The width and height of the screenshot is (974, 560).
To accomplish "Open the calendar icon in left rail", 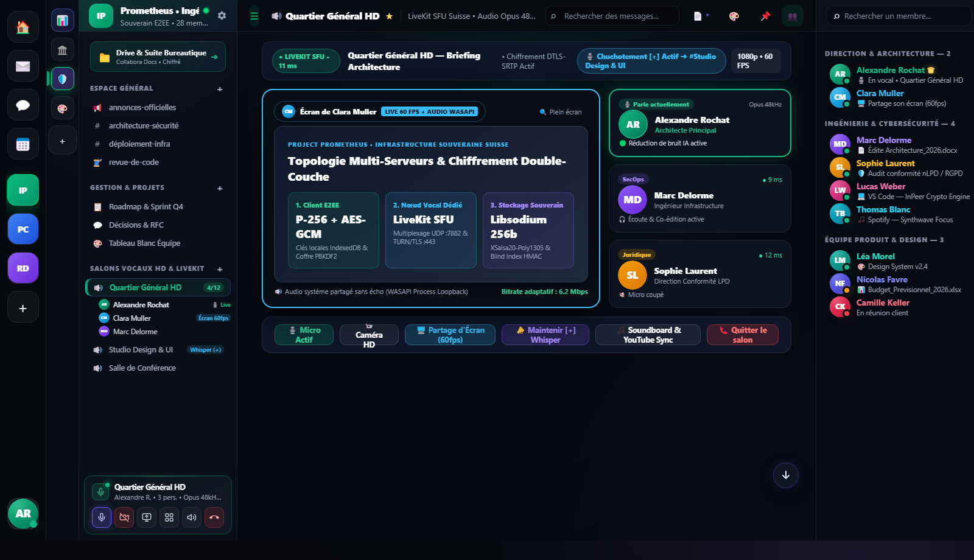I will [23, 144].
